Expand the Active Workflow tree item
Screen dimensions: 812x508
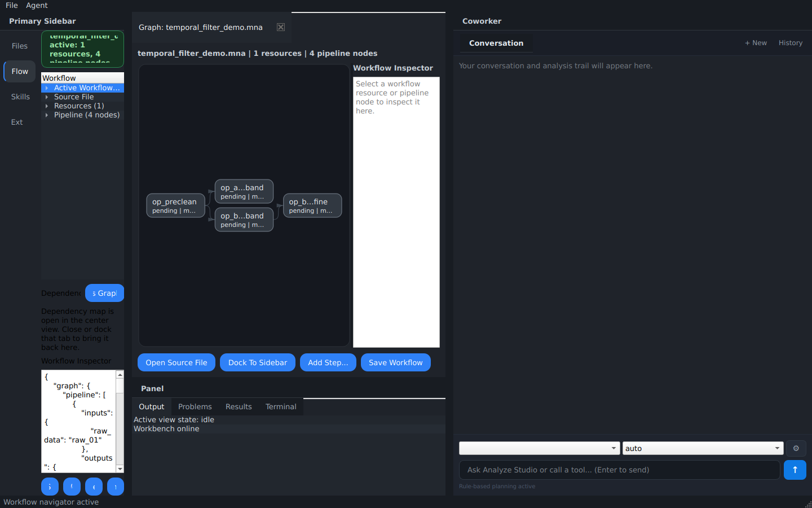(x=46, y=87)
